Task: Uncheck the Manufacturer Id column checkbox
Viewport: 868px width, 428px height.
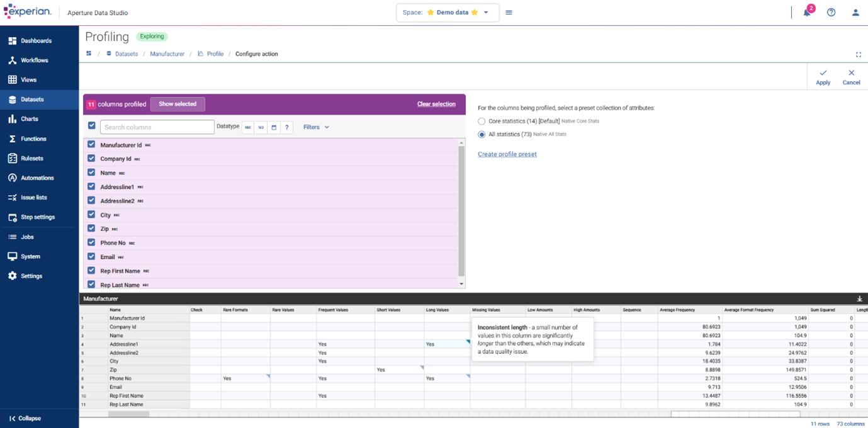Action: (91, 145)
